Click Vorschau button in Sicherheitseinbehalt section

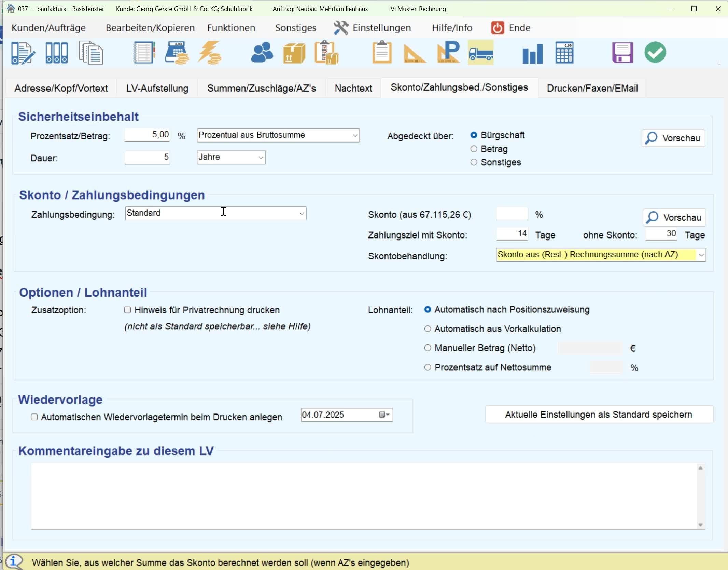(673, 138)
